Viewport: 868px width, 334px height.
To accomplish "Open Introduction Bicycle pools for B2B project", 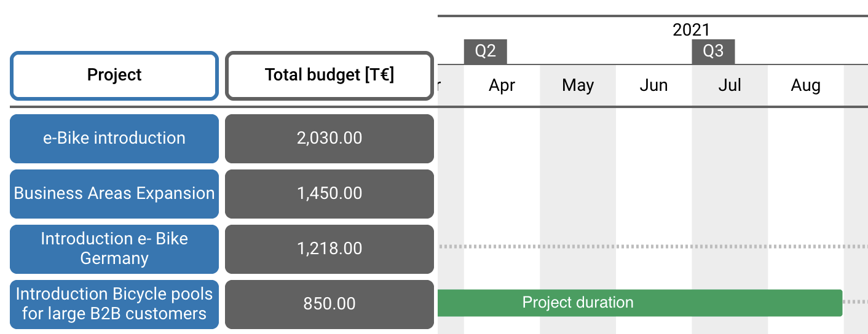I will click(x=114, y=304).
